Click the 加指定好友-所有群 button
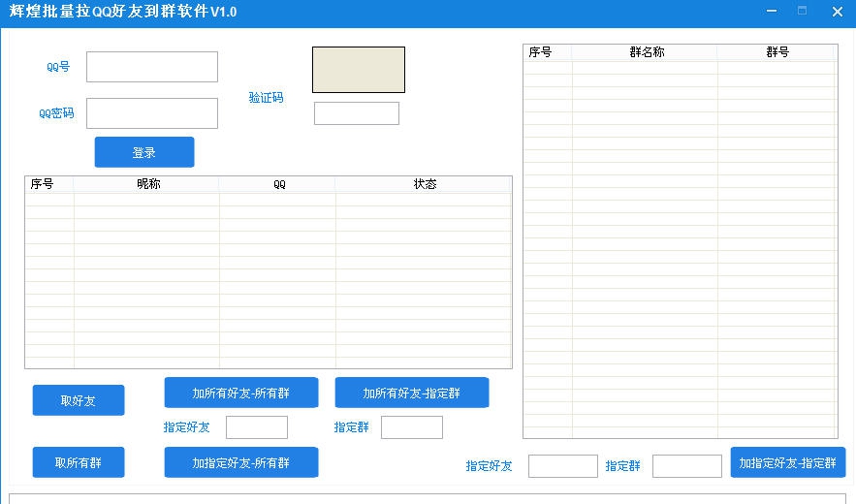Screen dimensions: 856x504 pos(241,462)
